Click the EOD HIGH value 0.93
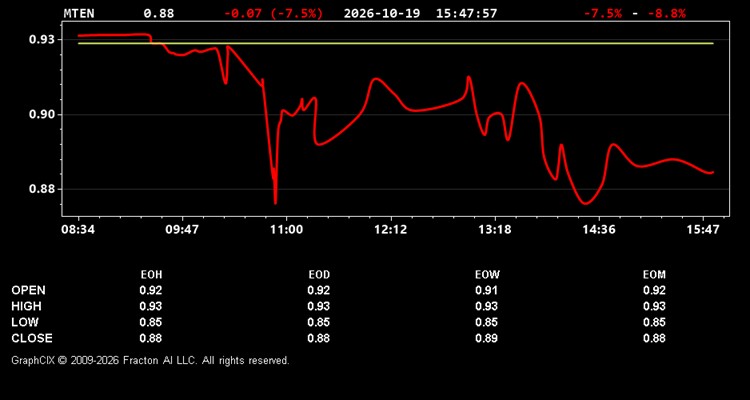The height and width of the screenshot is (400, 750). (x=319, y=306)
